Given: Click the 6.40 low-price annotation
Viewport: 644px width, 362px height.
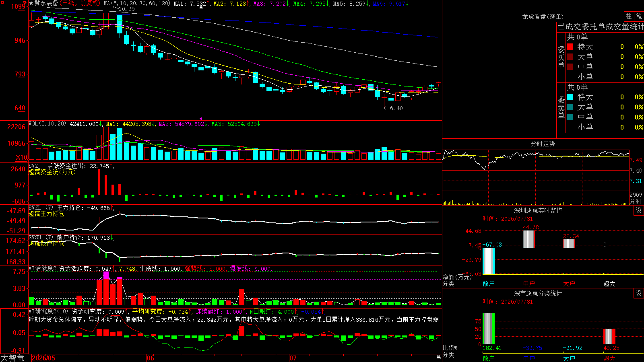Looking at the screenshot, I should click(396, 108).
